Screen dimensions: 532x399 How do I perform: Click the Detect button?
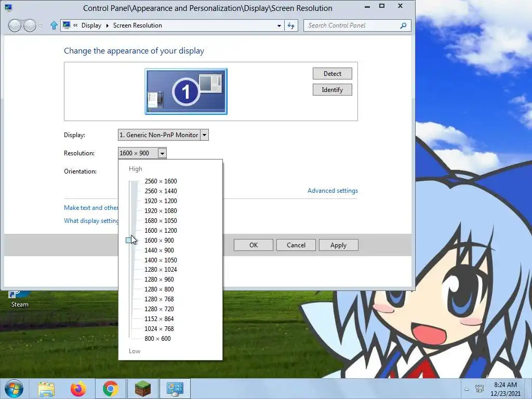[332, 74]
